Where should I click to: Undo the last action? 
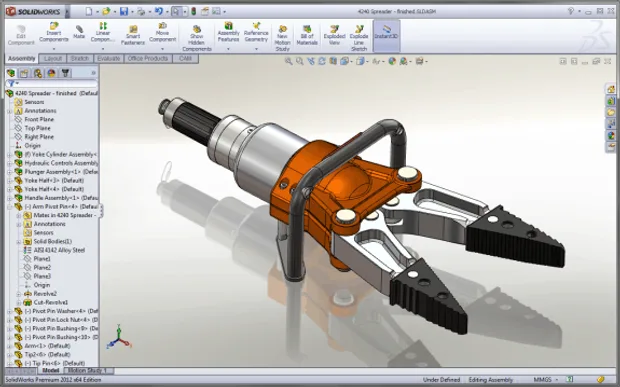(159, 11)
